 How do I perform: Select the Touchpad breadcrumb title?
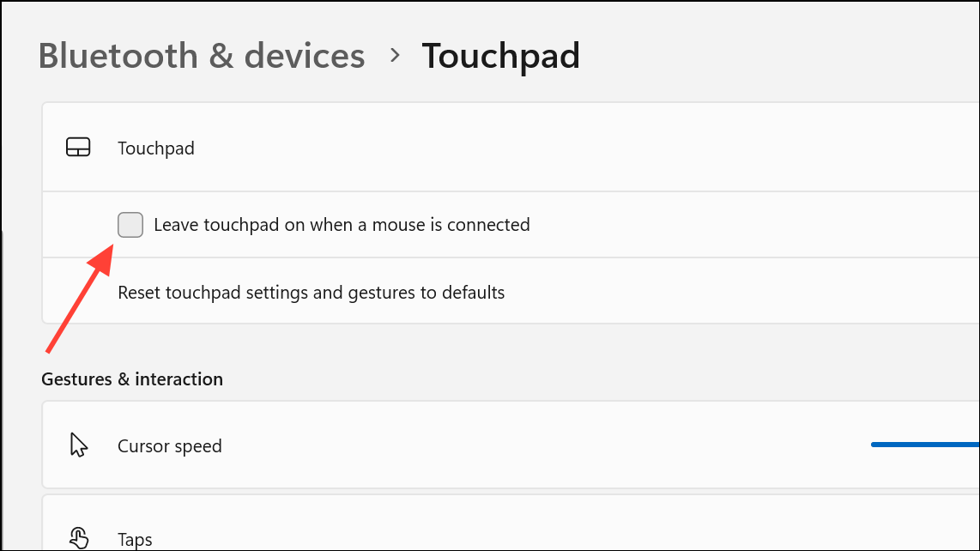500,55
